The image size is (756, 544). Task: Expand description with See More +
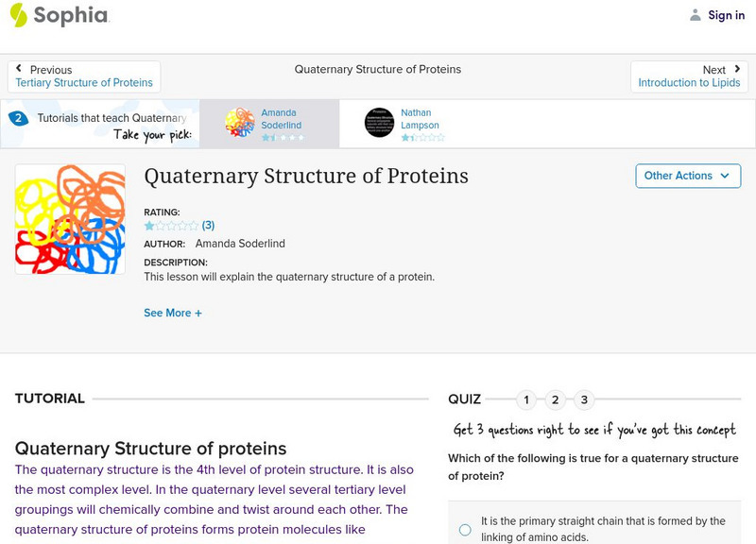[173, 313]
